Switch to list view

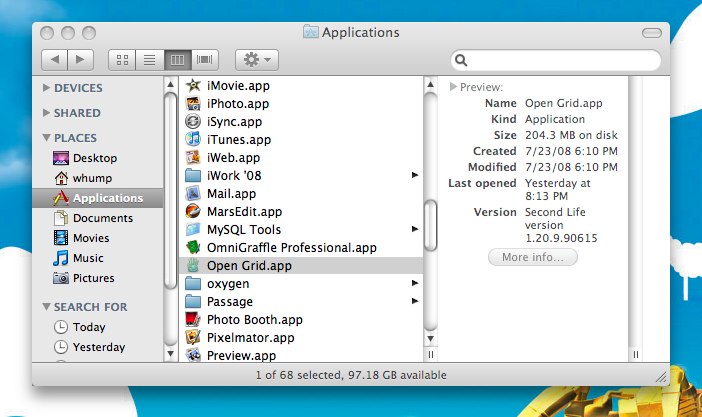click(150, 60)
